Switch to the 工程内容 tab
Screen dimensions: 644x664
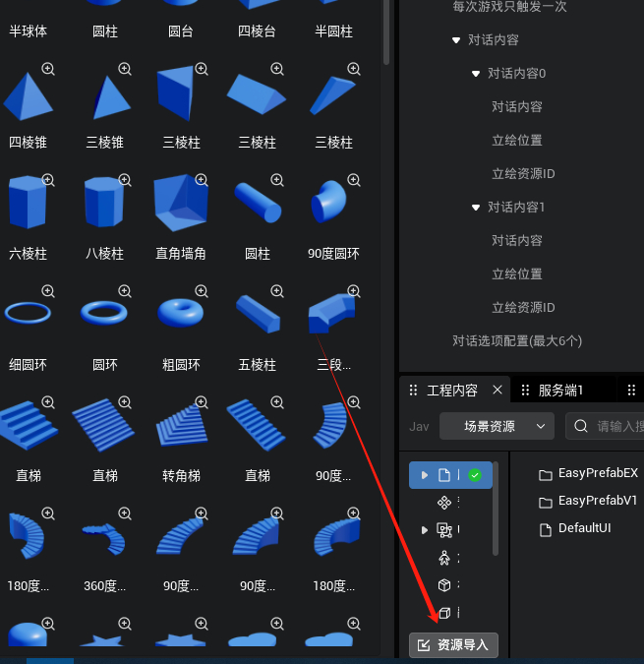click(x=452, y=390)
